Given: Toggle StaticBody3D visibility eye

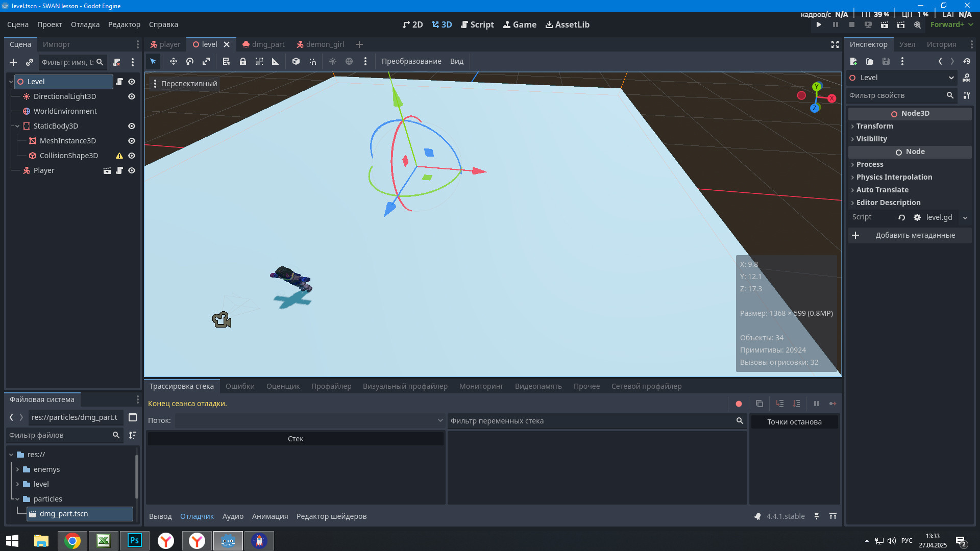Looking at the screenshot, I should coord(132,126).
